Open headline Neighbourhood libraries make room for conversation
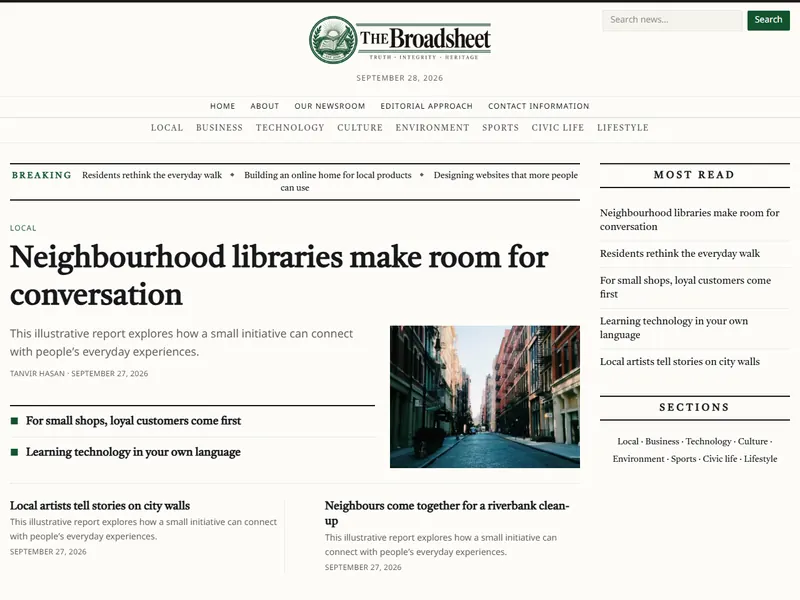800x600 pixels. click(279, 276)
